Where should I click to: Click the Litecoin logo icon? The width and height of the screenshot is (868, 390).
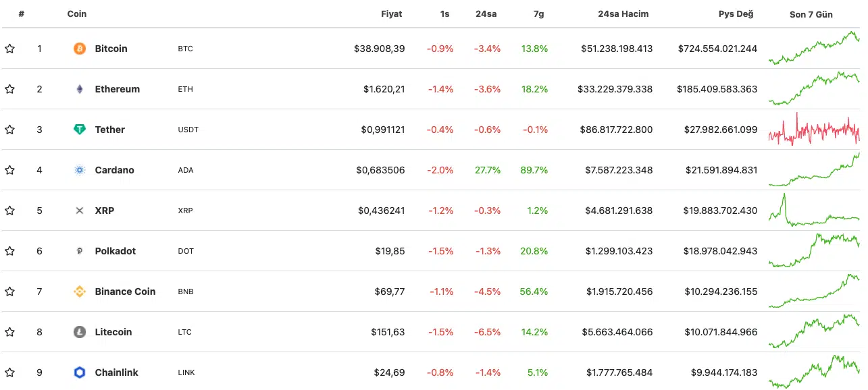click(80, 332)
